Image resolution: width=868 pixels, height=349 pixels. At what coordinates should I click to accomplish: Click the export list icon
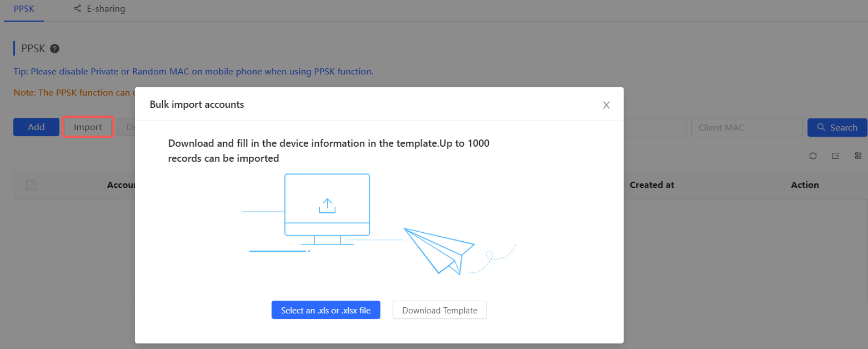coord(835,156)
